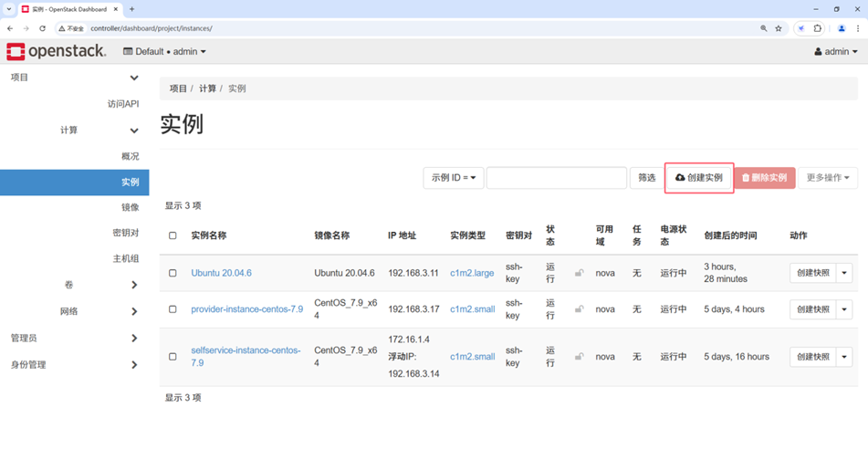Click the 删除实例 button

(765, 178)
